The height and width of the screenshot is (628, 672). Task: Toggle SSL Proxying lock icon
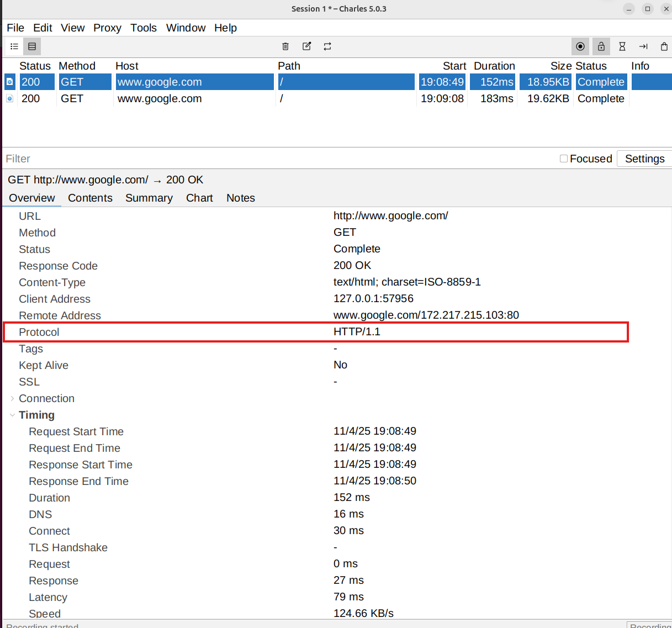[601, 46]
